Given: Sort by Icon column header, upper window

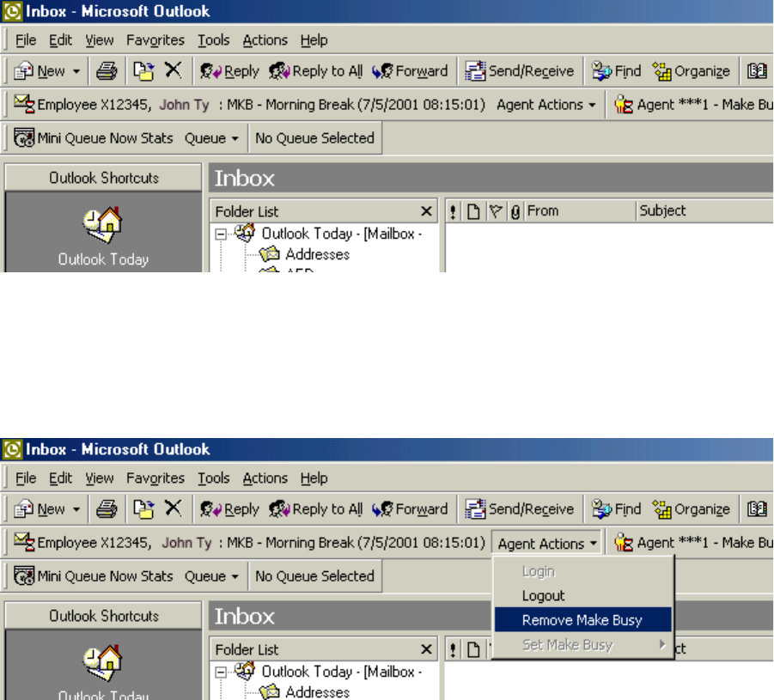Looking at the screenshot, I should tap(473, 211).
